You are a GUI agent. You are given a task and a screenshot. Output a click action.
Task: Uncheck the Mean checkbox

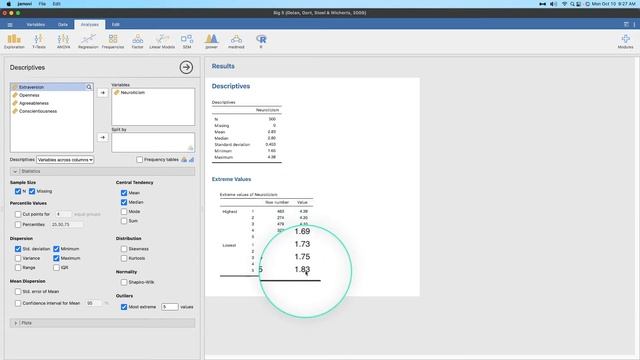pos(124,193)
